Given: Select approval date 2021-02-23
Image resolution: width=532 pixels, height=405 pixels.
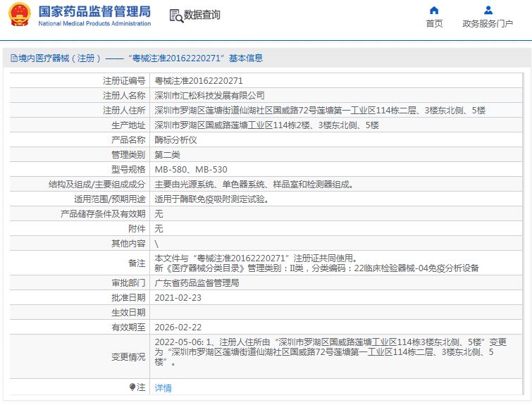Looking at the screenshot, I should (x=178, y=298).
